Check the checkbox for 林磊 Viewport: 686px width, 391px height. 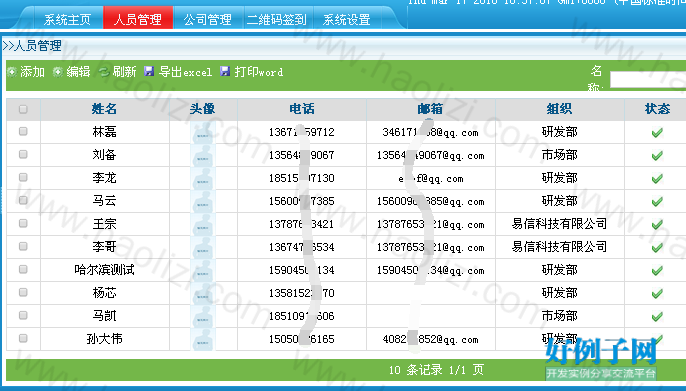tap(23, 131)
